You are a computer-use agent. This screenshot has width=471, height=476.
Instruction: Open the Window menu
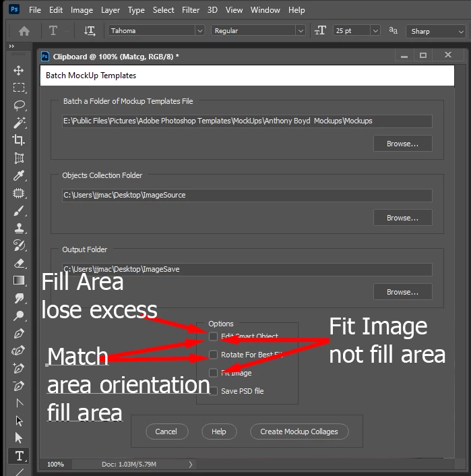coord(265,10)
